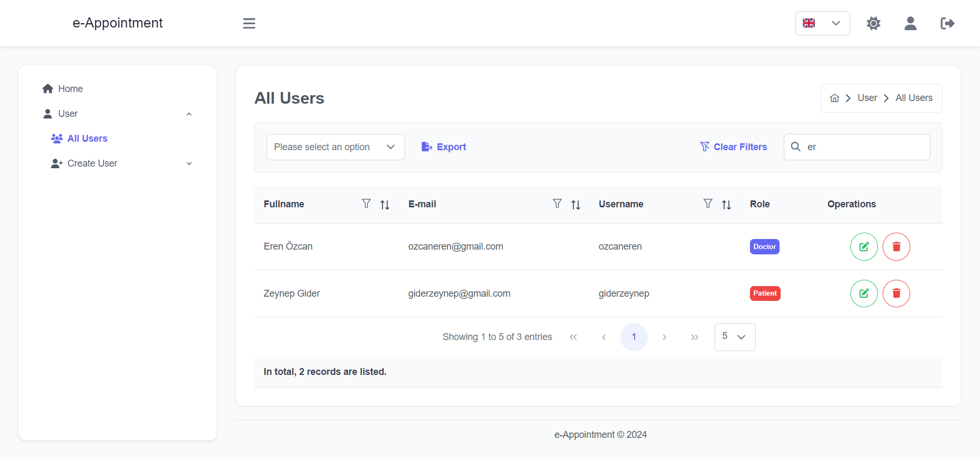This screenshot has width=980, height=459.
Task: Toggle dark mode theme icon
Action: tap(874, 23)
